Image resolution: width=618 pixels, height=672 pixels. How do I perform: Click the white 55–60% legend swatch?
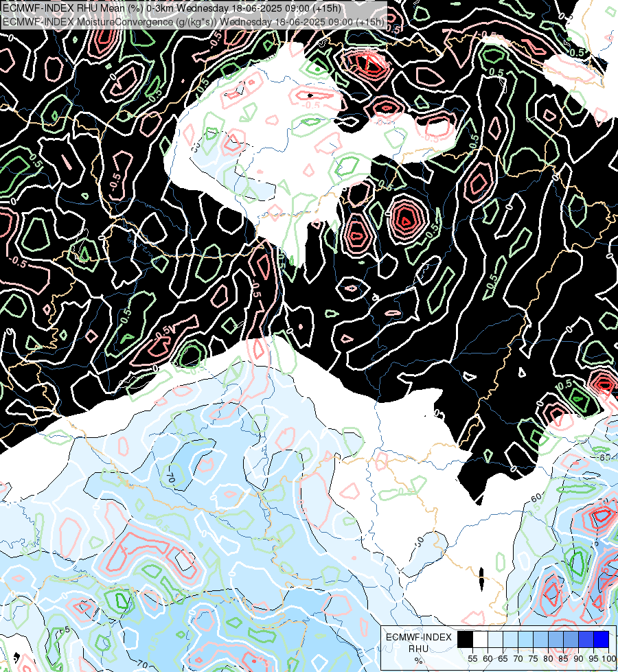[481, 639]
